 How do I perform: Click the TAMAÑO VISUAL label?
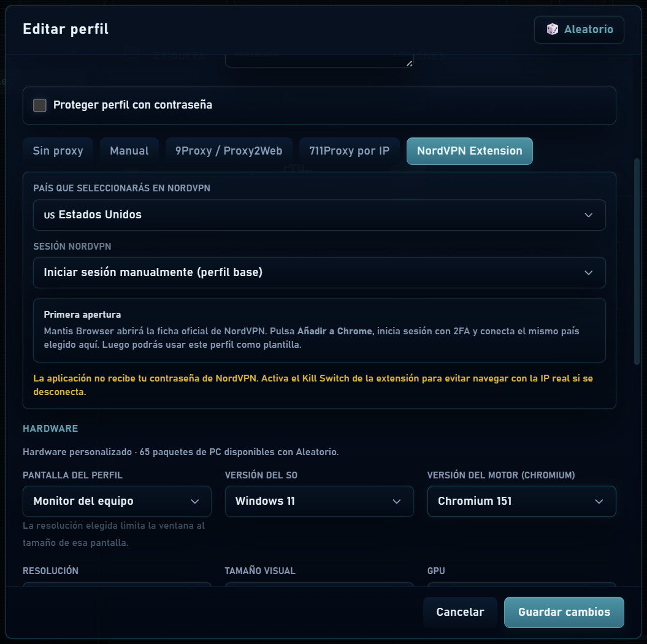click(x=260, y=571)
